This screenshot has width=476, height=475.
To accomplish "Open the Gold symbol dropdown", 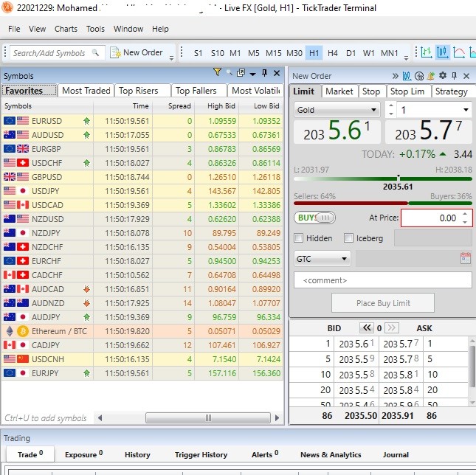I will pyautogui.click(x=337, y=110).
